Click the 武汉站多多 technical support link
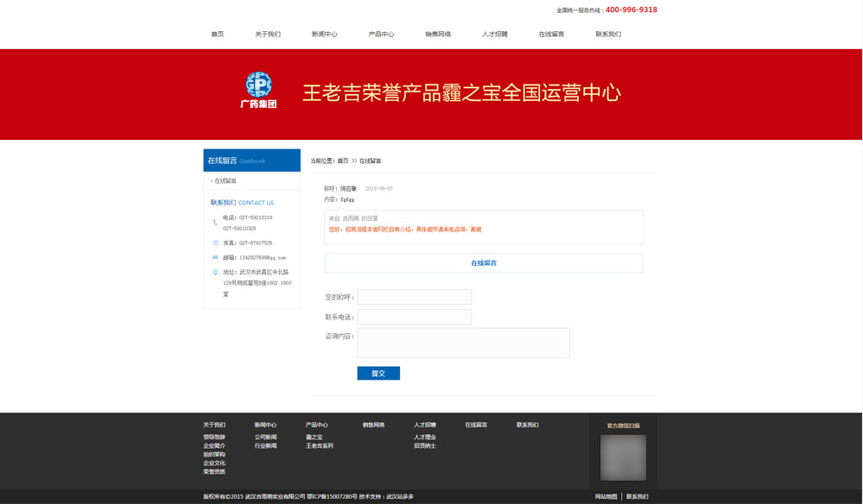Image resolution: width=863 pixels, height=504 pixels. point(400,497)
